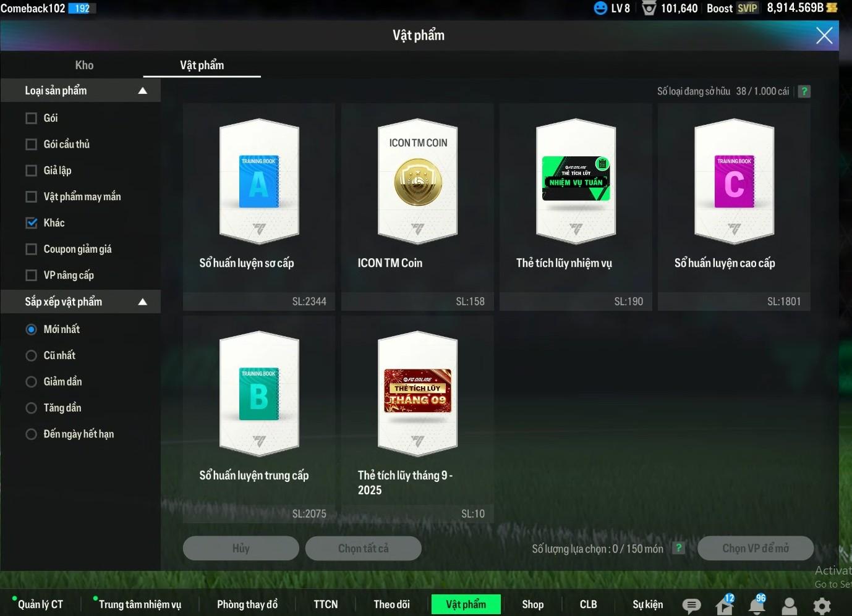The width and height of the screenshot is (852, 616).
Task: Enable the Gói cầu thủ checkbox
Action: pos(32,145)
